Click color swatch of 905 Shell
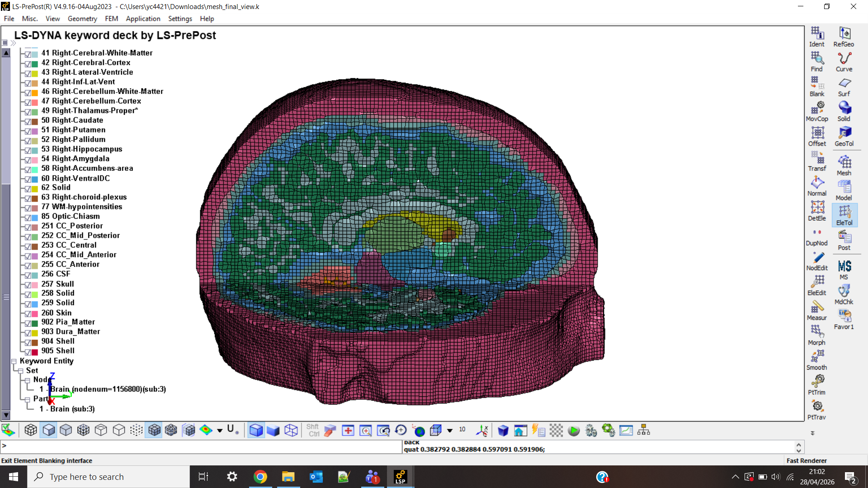 coord(35,352)
